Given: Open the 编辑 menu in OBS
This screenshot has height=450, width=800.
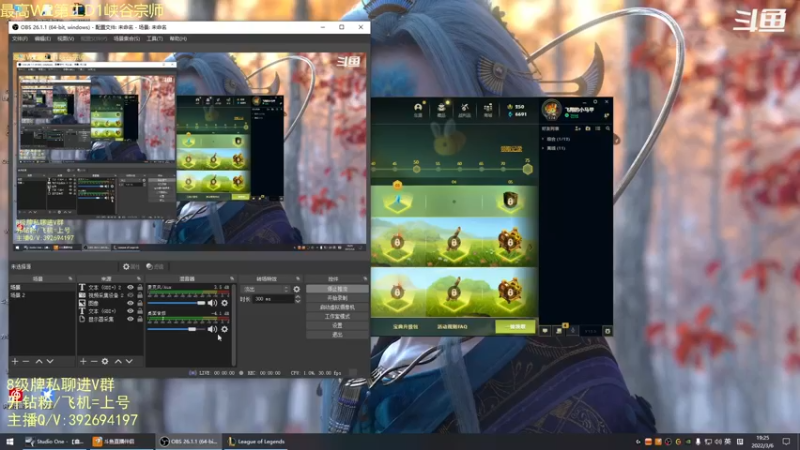Looking at the screenshot, I should point(42,38).
